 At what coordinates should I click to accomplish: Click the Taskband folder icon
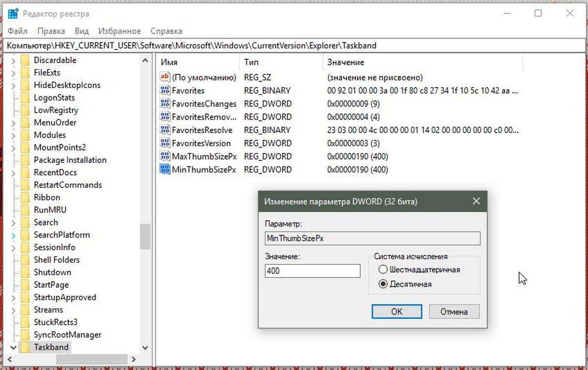tap(25, 347)
